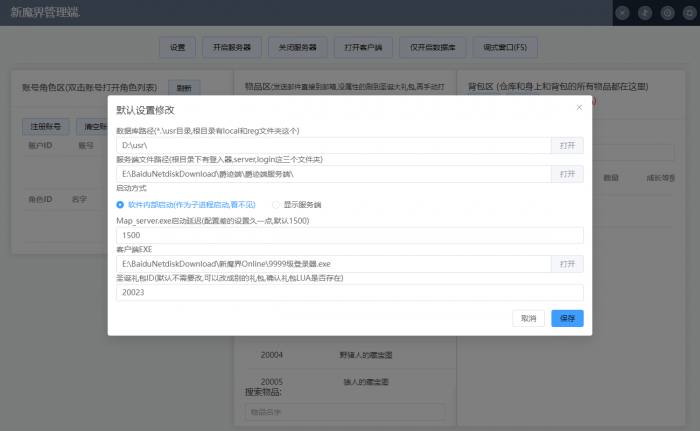Focus the 圣诞礼包ID field showing 20023
Screen dimensions: 700x431
[x=350, y=293]
